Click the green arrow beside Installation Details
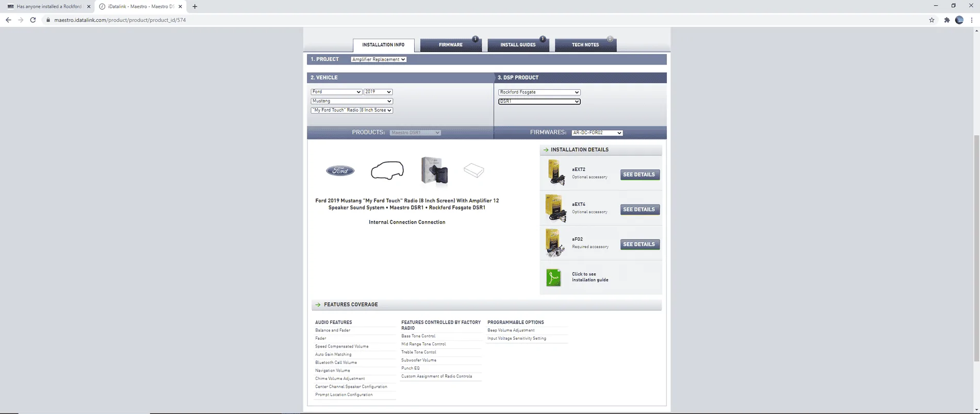This screenshot has width=980, height=414. tap(546, 150)
